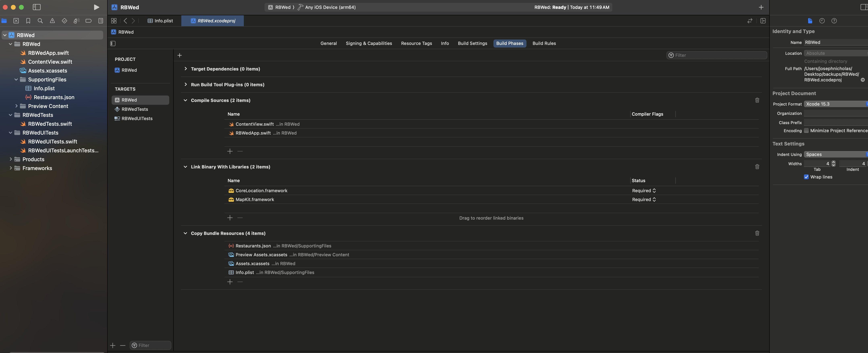868x353 pixels.
Task: Show the File inspector
Action: (810, 21)
